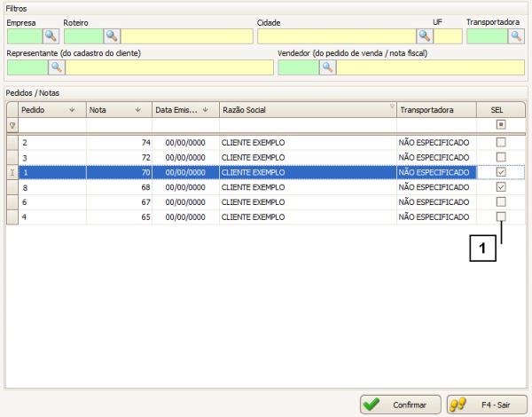
Task: Enable the SEL checkbox for Pedido 4
Action: tap(501, 217)
